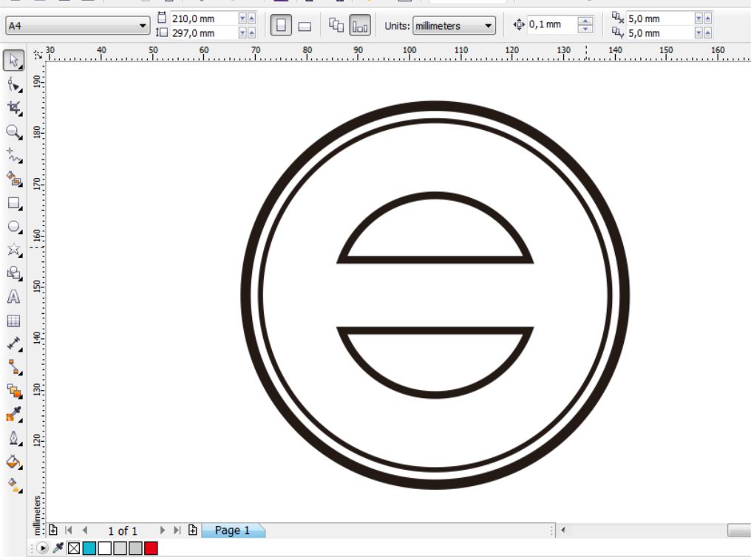Select the Blend interactive tool
The width and height of the screenshot is (751, 560).
coord(14,392)
